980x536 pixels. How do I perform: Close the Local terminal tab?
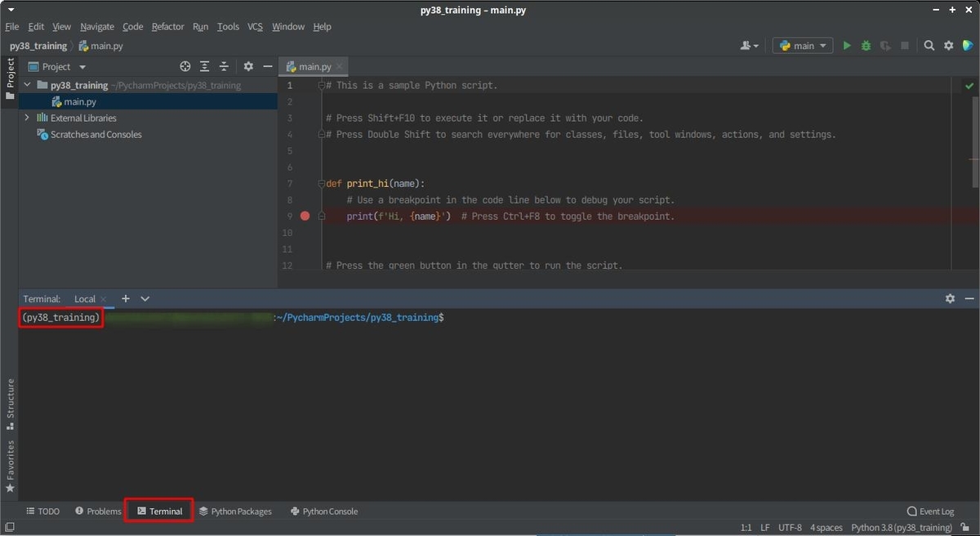104,299
